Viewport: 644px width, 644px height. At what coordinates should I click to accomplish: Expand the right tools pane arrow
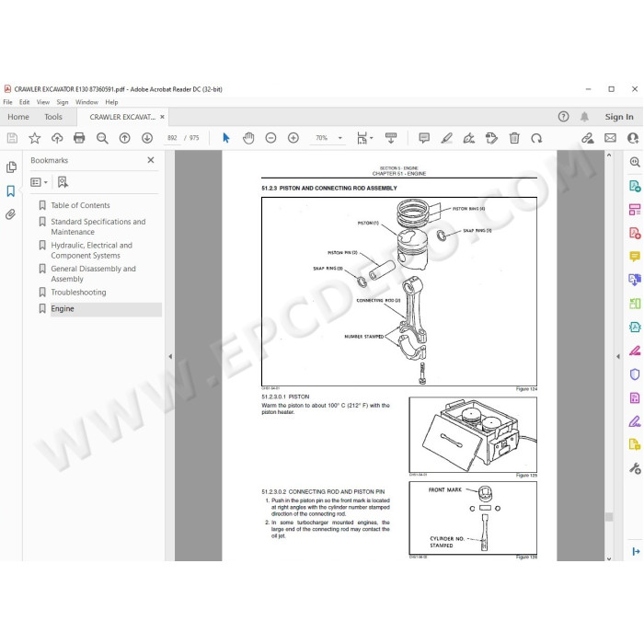618,357
